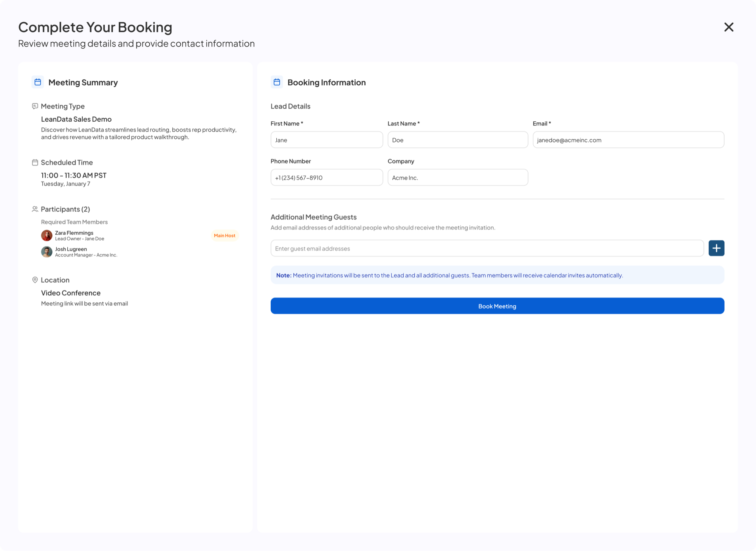Click the Tuesday, January 7 date
The image size is (756, 551).
tap(65, 184)
